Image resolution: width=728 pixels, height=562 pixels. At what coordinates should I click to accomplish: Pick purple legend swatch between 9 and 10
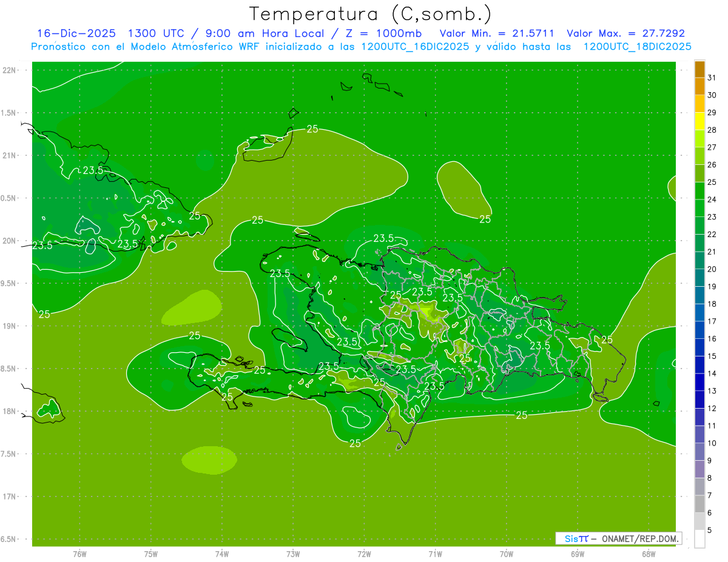(699, 452)
